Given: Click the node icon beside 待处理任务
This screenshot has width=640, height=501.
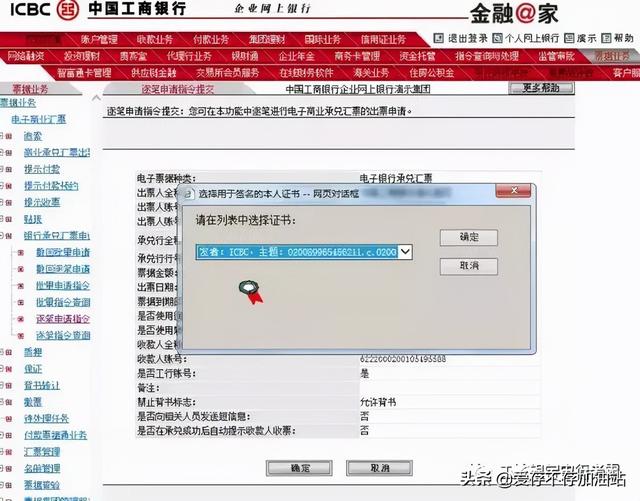Looking at the screenshot, I should click(9, 419).
